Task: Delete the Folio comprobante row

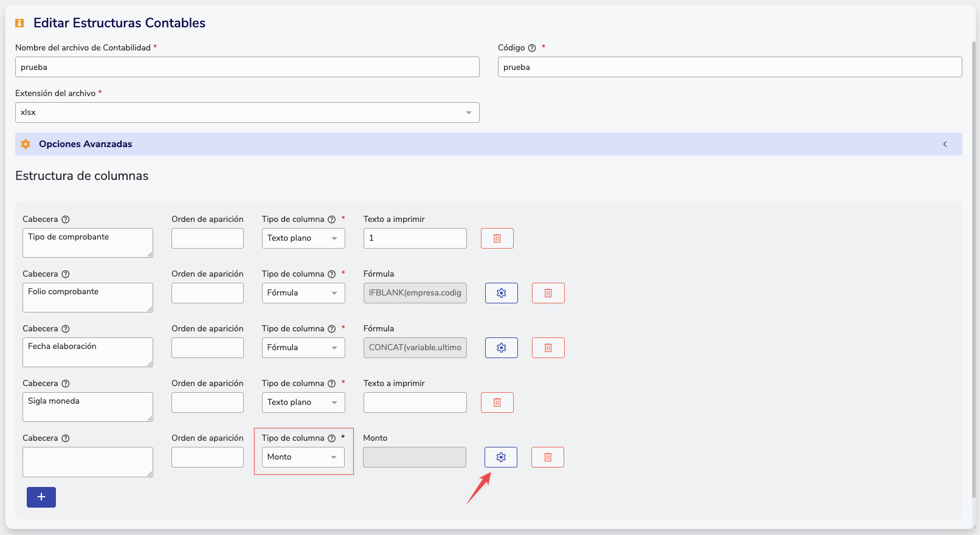Action: tap(548, 293)
